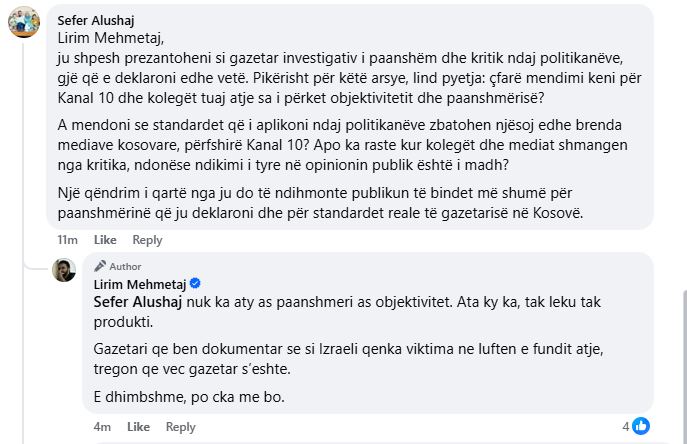
Task: Click Sefer Alushaj's profile picture
Action: (24, 21)
